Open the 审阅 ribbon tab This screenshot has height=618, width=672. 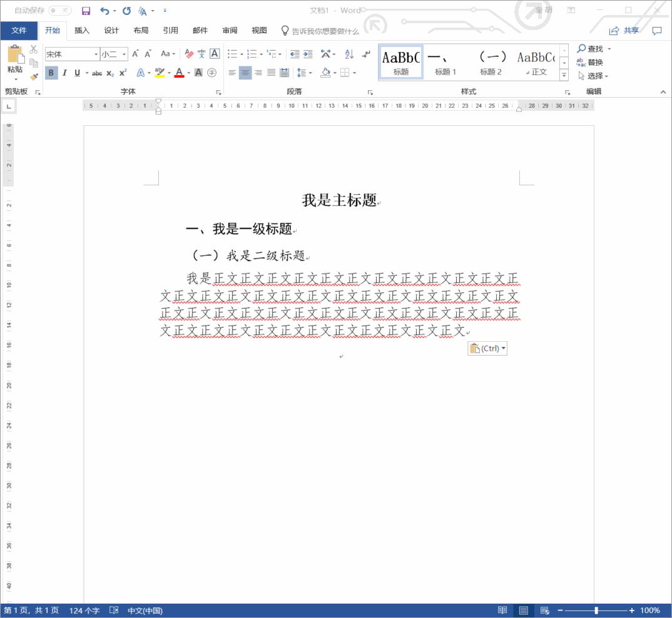(x=229, y=30)
